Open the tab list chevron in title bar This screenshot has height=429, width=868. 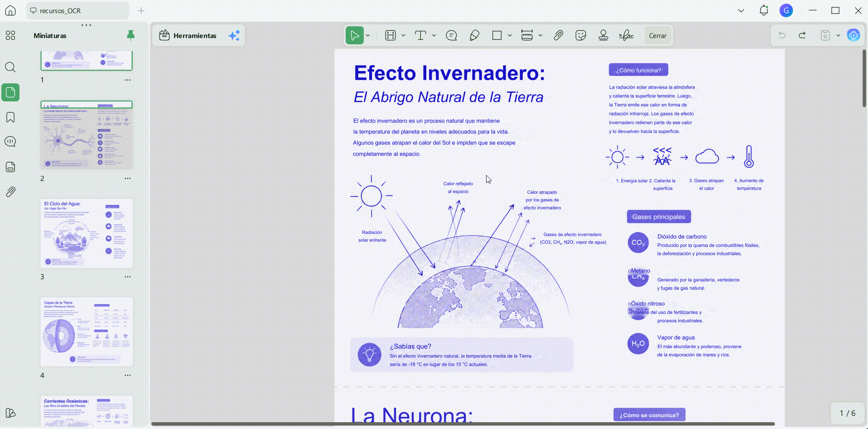click(x=741, y=10)
